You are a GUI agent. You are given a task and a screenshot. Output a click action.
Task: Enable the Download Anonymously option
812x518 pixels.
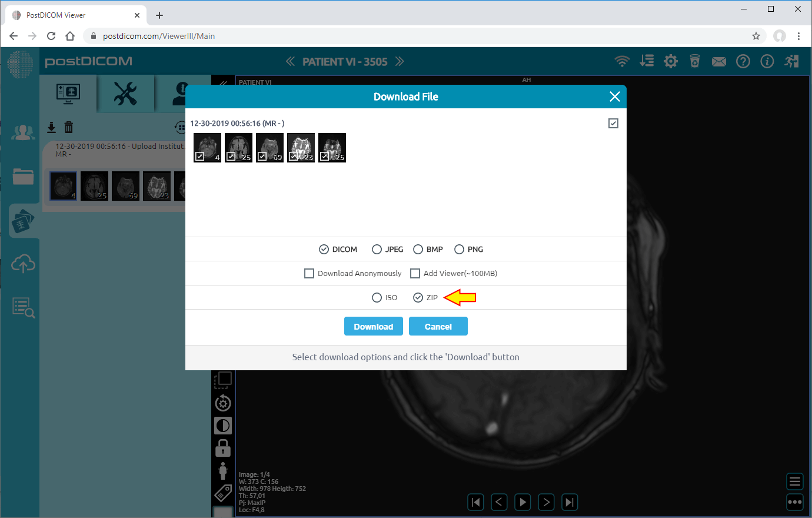click(x=309, y=273)
